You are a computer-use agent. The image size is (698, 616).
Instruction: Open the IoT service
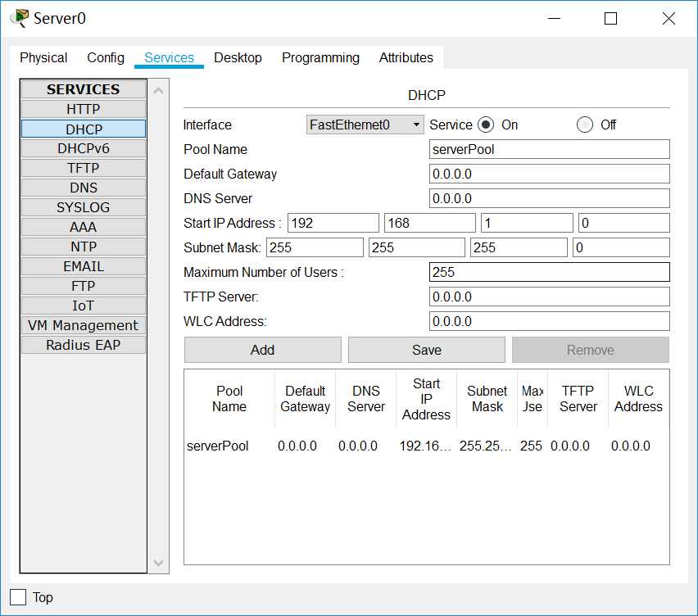click(x=84, y=306)
